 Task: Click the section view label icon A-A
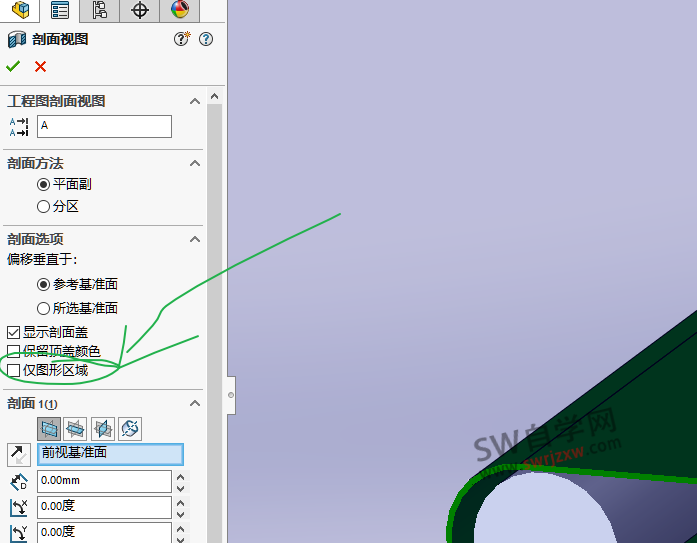[x=19, y=127]
